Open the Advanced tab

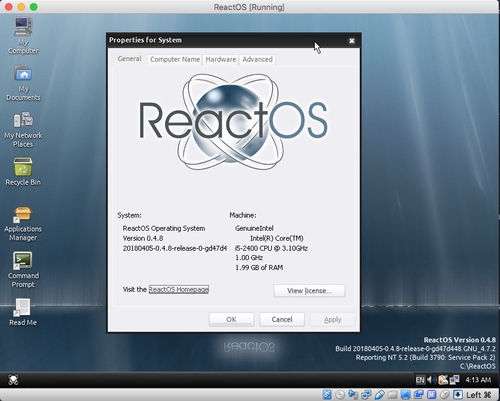point(257,59)
